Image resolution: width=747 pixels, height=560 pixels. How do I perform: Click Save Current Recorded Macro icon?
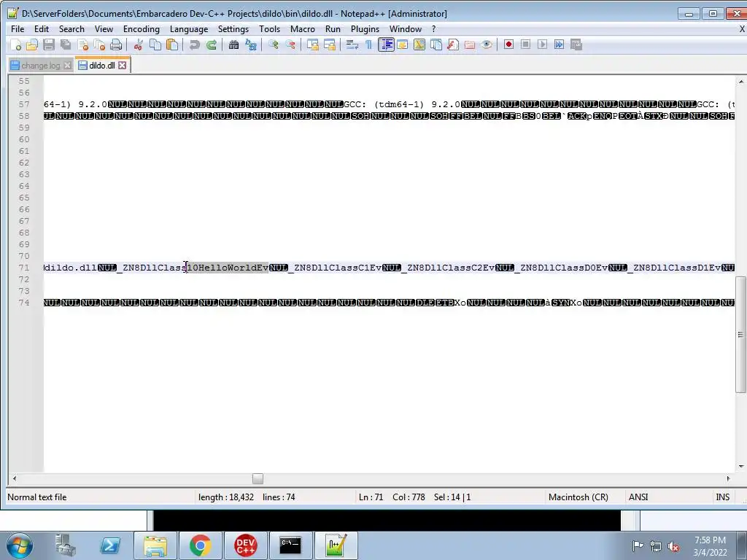point(576,44)
